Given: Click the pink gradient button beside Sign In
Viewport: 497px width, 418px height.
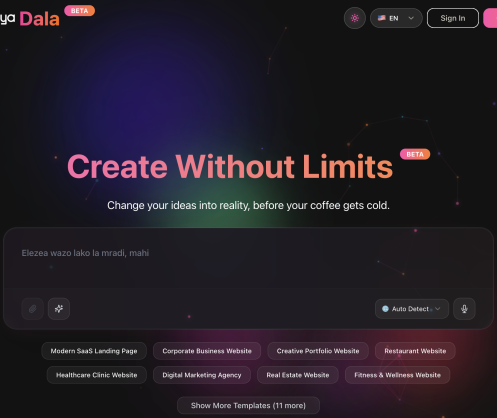Looking at the screenshot, I should (x=490, y=18).
